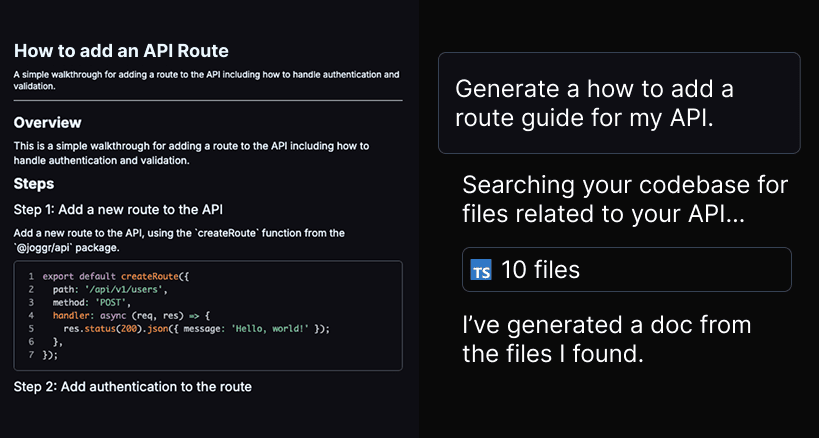This screenshot has width=819, height=438.
Task: Click the Steps heading
Action: point(34,184)
